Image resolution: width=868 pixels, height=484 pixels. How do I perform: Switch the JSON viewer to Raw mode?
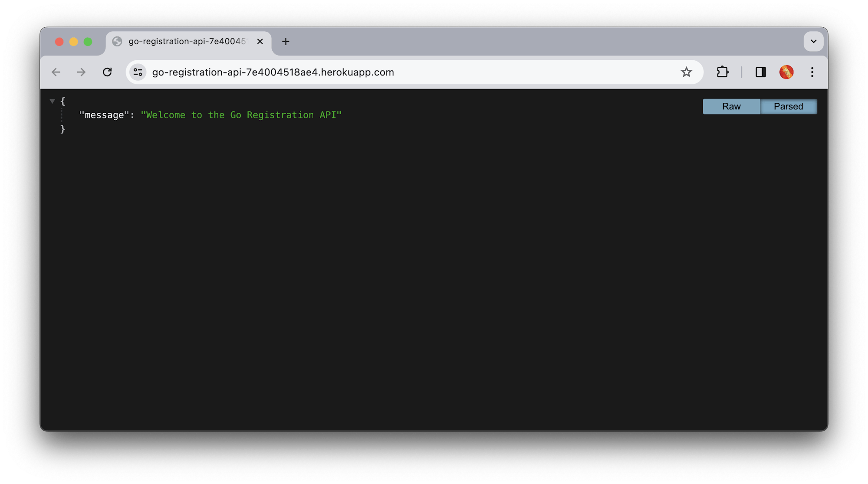click(731, 106)
